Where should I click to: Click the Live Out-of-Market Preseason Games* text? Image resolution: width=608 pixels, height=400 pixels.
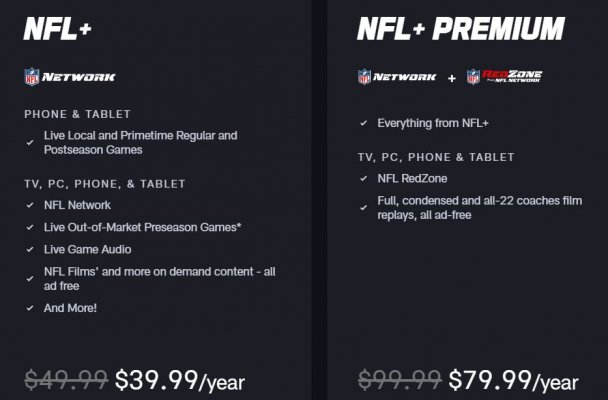pos(142,227)
